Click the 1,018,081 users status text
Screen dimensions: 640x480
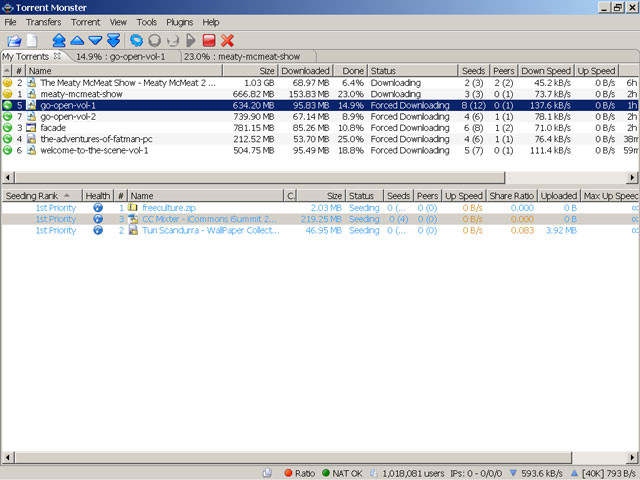coord(413,473)
